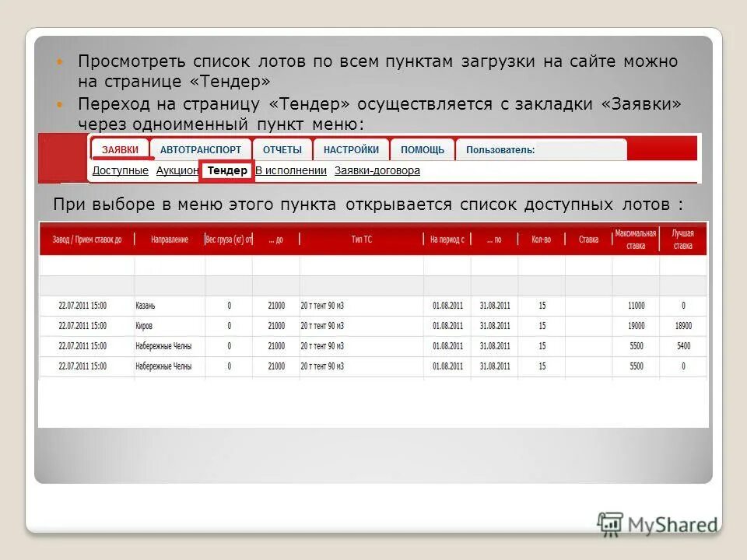
Task: Click the Тип ТС column header
Action: [x=363, y=240]
